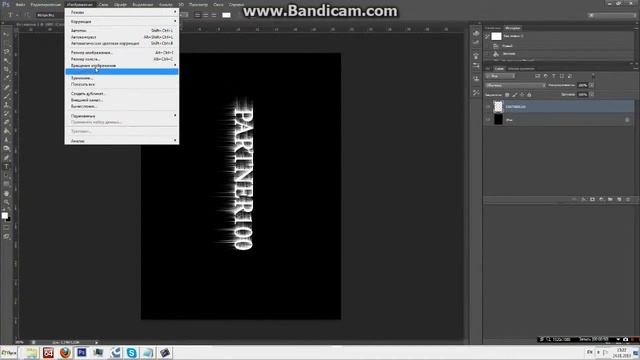Open the Файл menu
Image resolution: width=640 pixels, height=360 pixels.
[20, 4]
